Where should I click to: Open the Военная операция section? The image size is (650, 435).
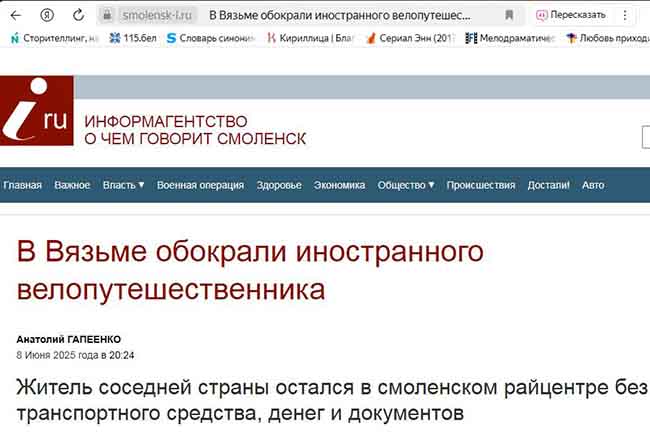point(200,185)
